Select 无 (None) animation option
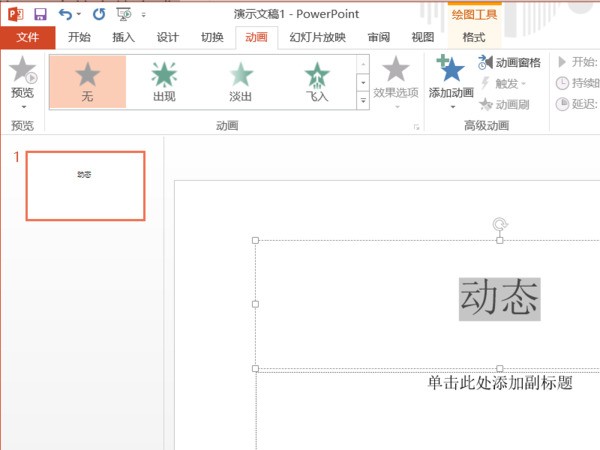Image resolution: width=600 pixels, height=450 pixels. (x=88, y=82)
